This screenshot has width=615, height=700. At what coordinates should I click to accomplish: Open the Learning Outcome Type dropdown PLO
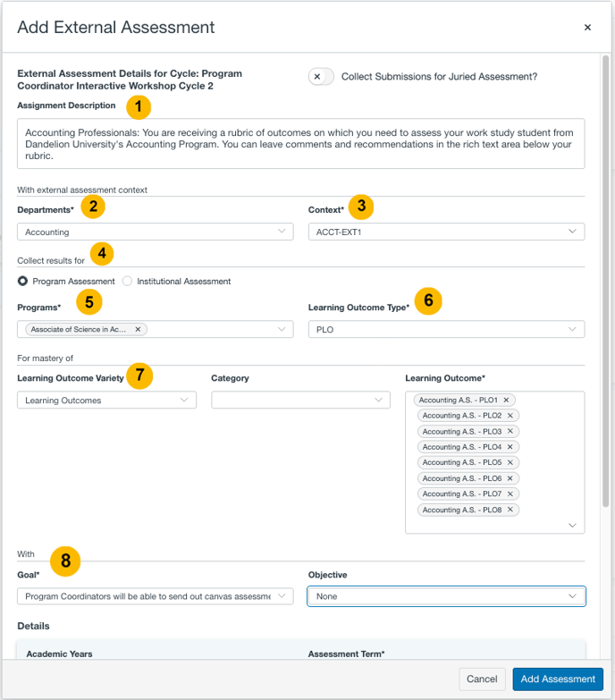point(446,330)
